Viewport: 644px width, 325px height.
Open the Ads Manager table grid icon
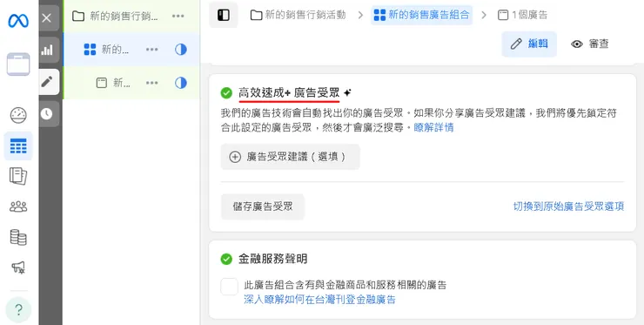18,146
